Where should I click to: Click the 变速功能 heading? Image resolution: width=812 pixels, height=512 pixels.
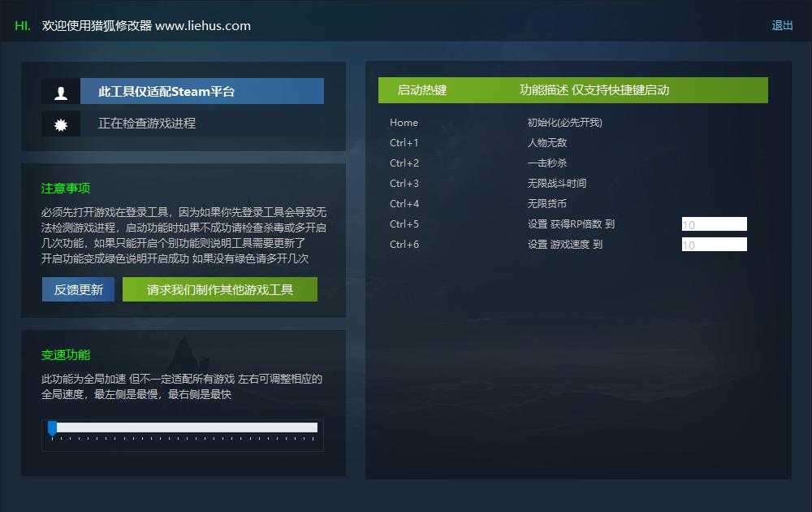click(x=66, y=355)
